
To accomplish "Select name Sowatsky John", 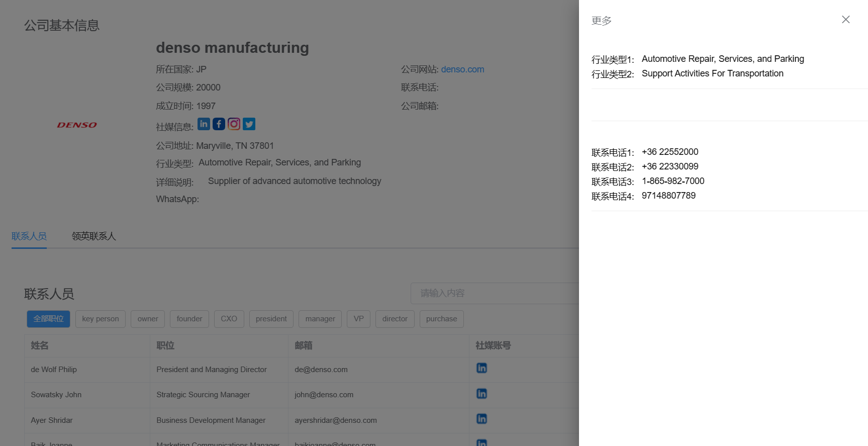I will pyautogui.click(x=56, y=395).
